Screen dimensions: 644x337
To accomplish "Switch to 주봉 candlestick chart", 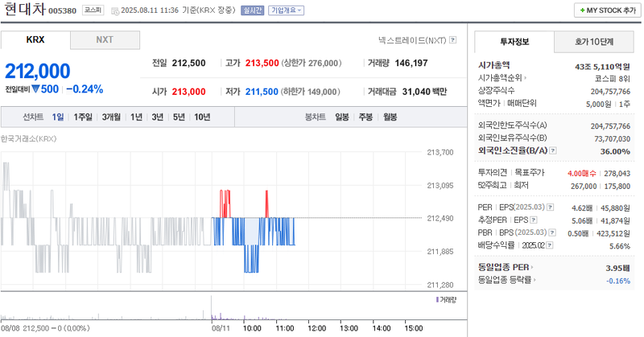I will [365, 117].
